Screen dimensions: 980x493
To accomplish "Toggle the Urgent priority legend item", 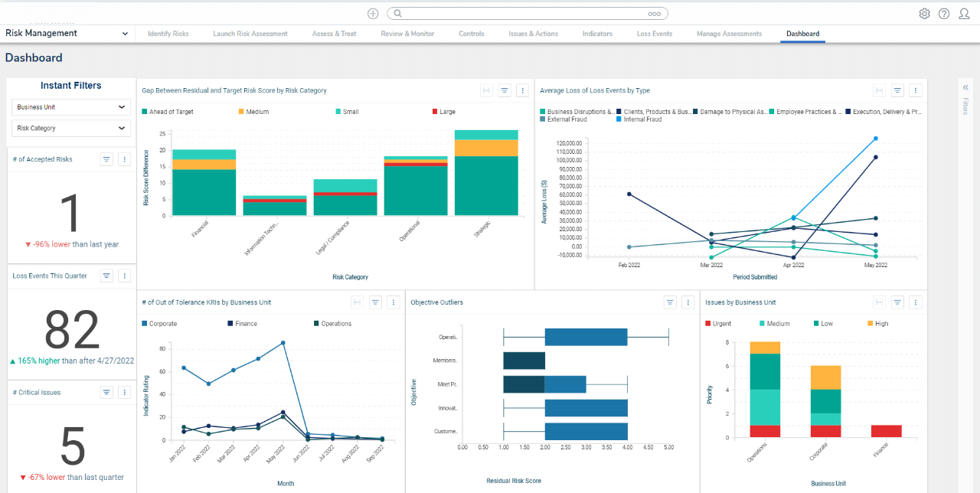I will pos(717,323).
